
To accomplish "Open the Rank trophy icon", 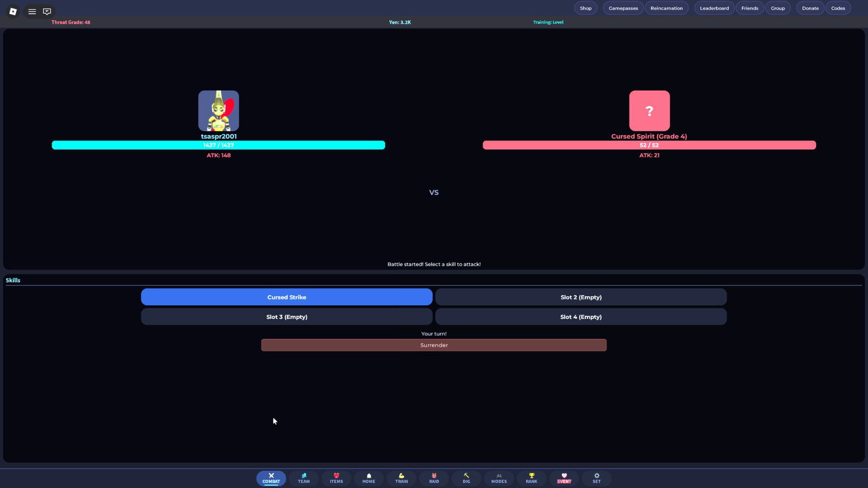I will click(x=532, y=478).
